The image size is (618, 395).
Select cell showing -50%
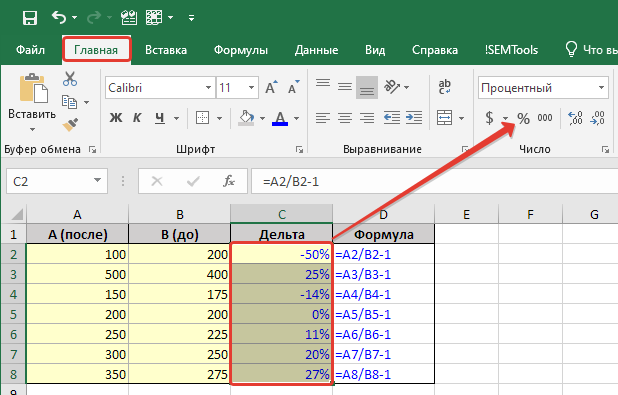pyautogui.click(x=281, y=254)
